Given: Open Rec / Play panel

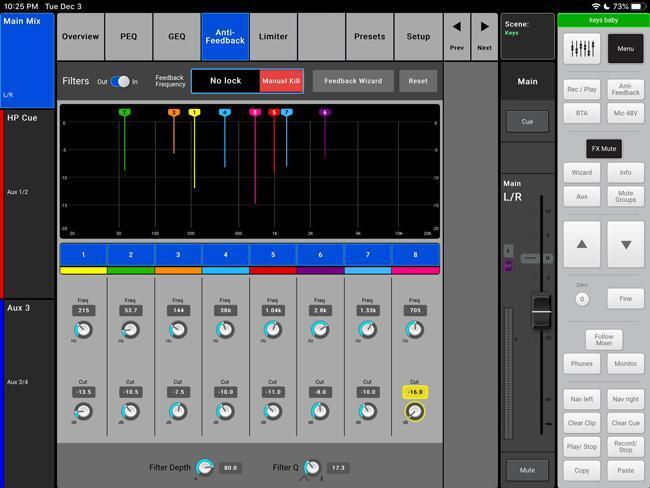Looking at the screenshot, I should (x=582, y=89).
